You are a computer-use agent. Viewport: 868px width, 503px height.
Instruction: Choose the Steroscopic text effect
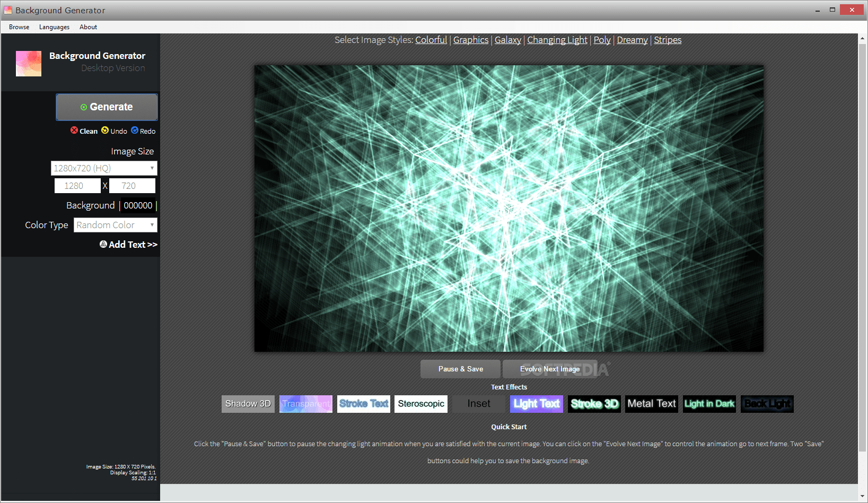(x=421, y=404)
